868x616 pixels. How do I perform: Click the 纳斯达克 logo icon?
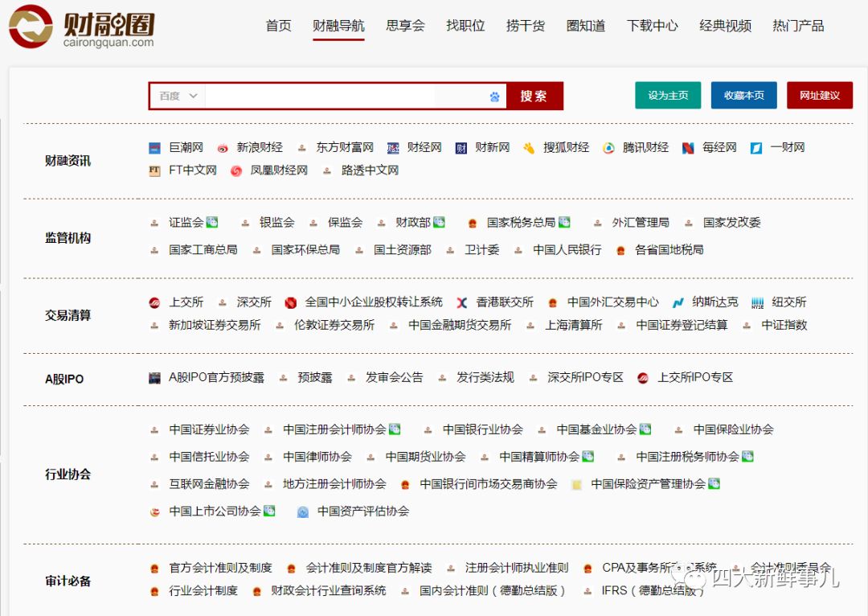pyautogui.click(x=678, y=302)
